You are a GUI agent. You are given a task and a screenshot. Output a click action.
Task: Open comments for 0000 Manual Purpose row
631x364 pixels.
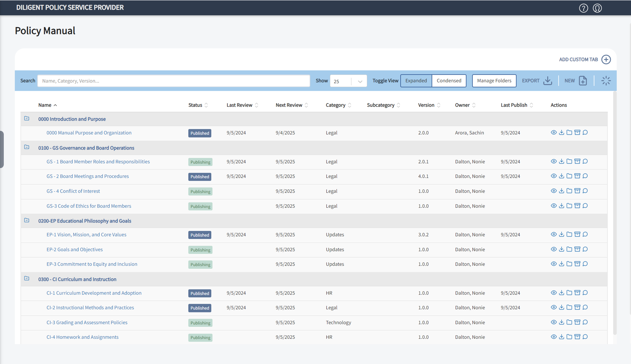tap(585, 132)
